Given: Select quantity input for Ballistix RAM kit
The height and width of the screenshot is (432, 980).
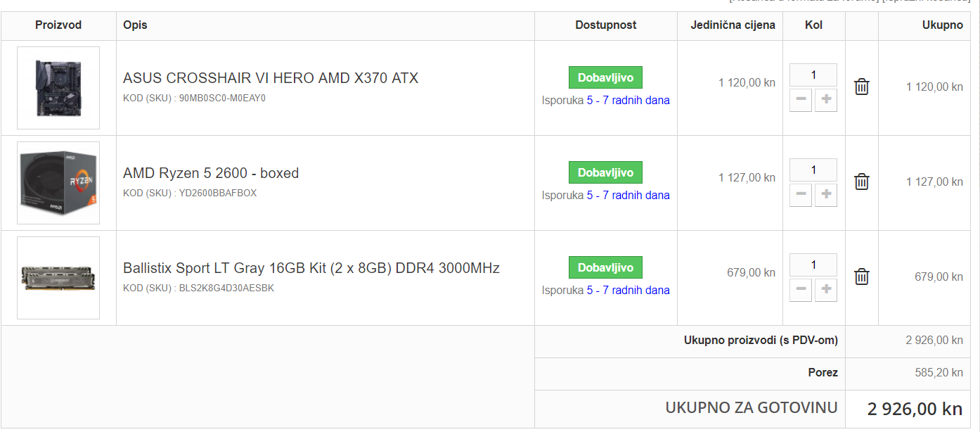Looking at the screenshot, I should [x=813, y=265].
